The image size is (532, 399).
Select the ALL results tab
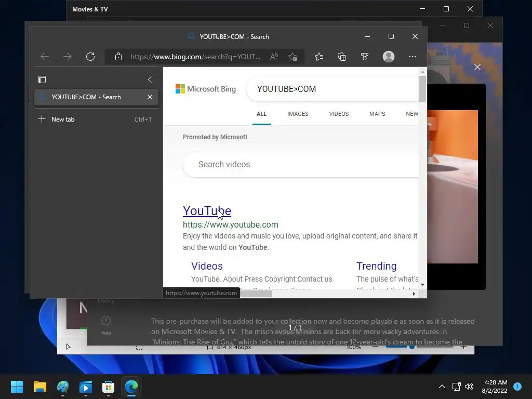pos(261,114)
